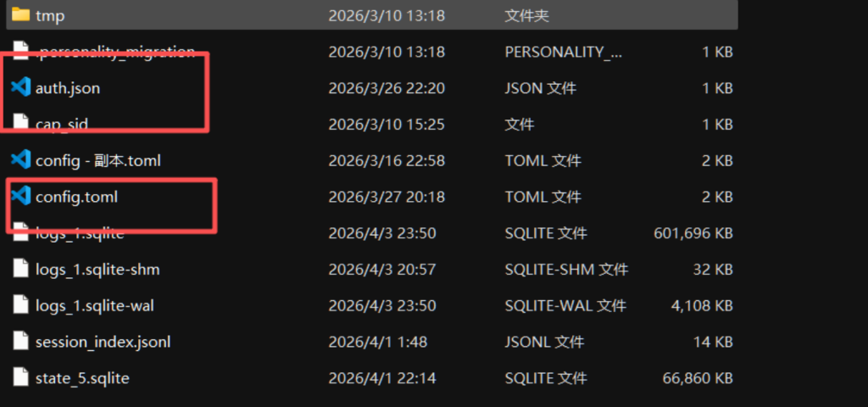The image size is (868, 407).
Task: Click the file icon of session_index.jsonl
Action: tap(20, 342)
